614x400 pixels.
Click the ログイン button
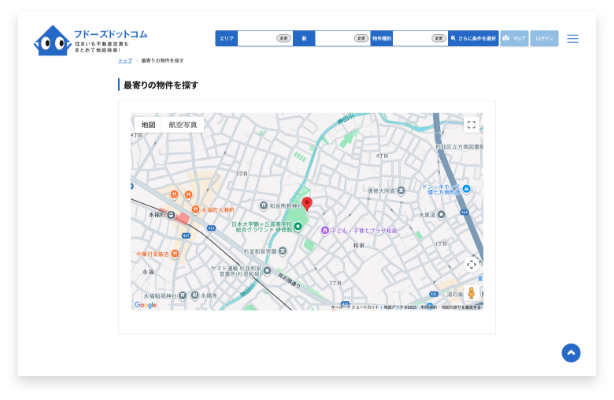[544, 39]
